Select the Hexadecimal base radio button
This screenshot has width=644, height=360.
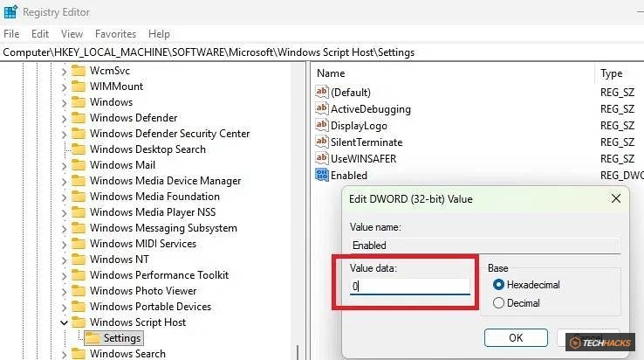click(x=498, y=285)
